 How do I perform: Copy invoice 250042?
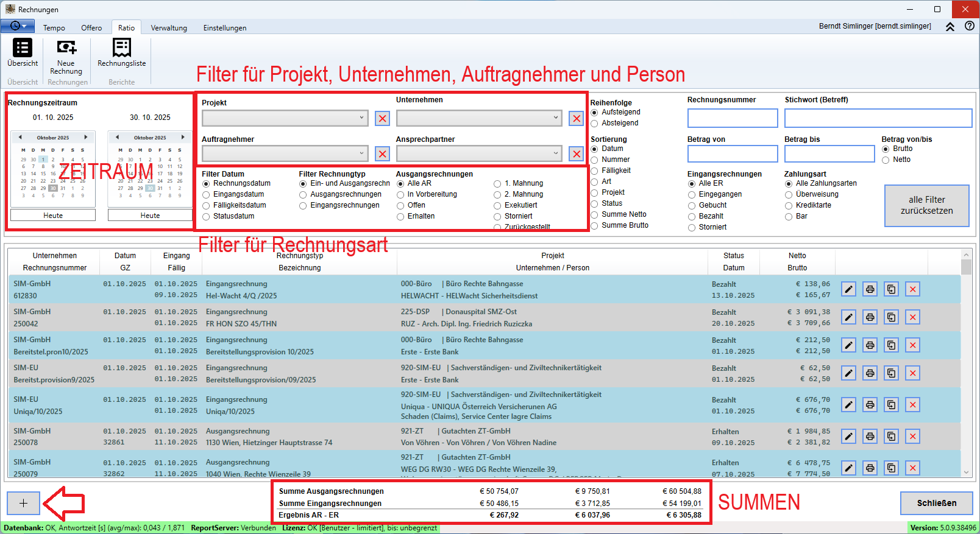coord(891,317)
